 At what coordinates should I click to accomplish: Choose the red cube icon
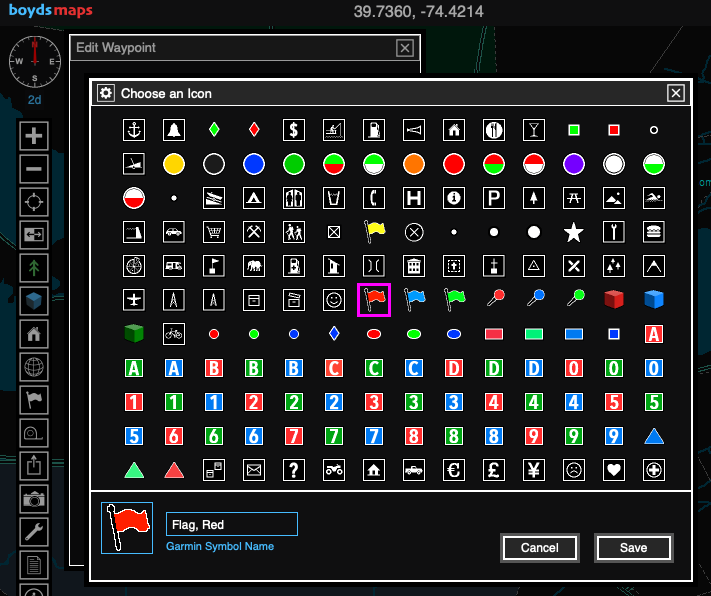pos(613,298)
